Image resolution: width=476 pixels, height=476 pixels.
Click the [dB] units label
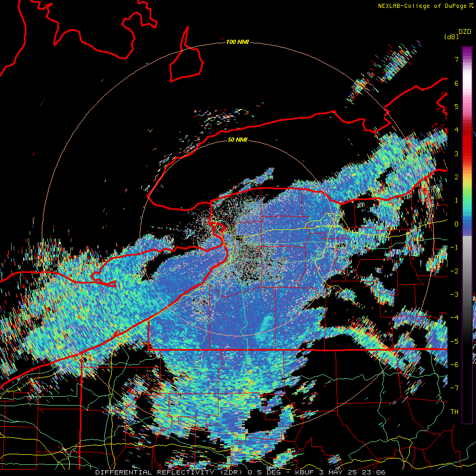pyautogui.click(x=451, y=36)
